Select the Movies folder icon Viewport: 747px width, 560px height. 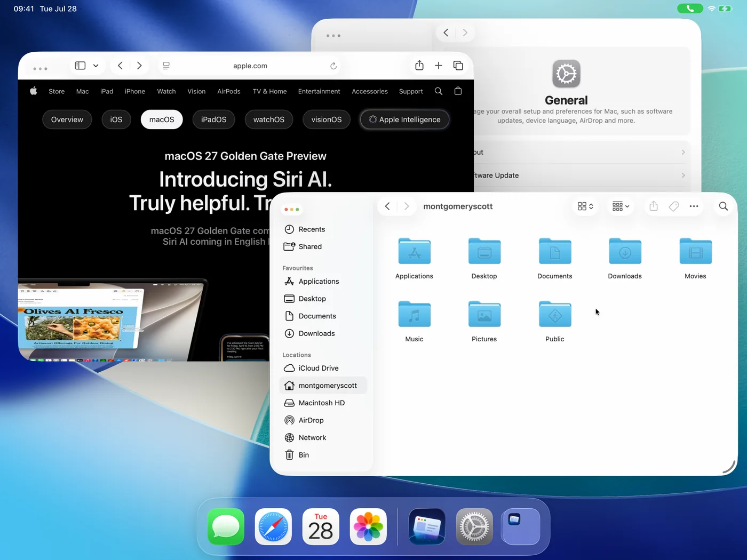pos(695,251)
